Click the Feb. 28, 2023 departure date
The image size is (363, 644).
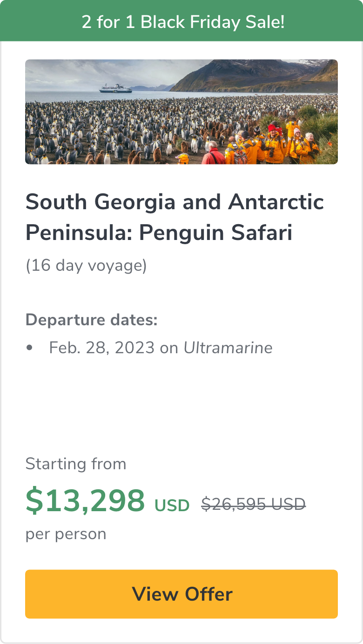tap(101, 348)
